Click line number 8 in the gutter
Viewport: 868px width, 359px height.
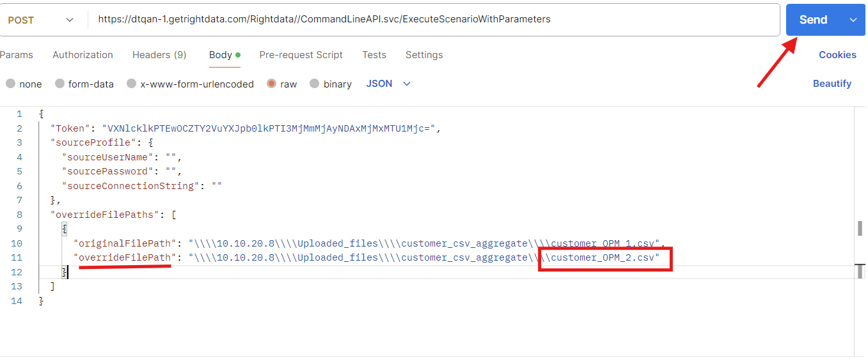point(19,215)
